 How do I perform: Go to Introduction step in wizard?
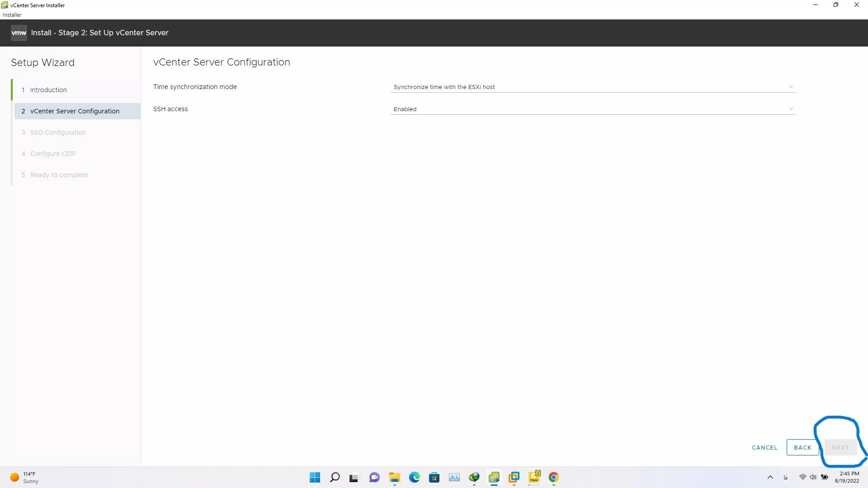pyautogui.click(x=77, y=90)
